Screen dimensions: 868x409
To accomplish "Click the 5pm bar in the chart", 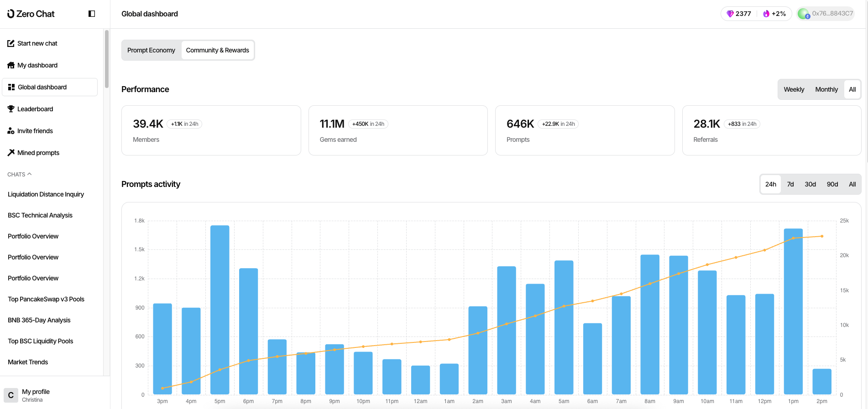I will [220, 310].
